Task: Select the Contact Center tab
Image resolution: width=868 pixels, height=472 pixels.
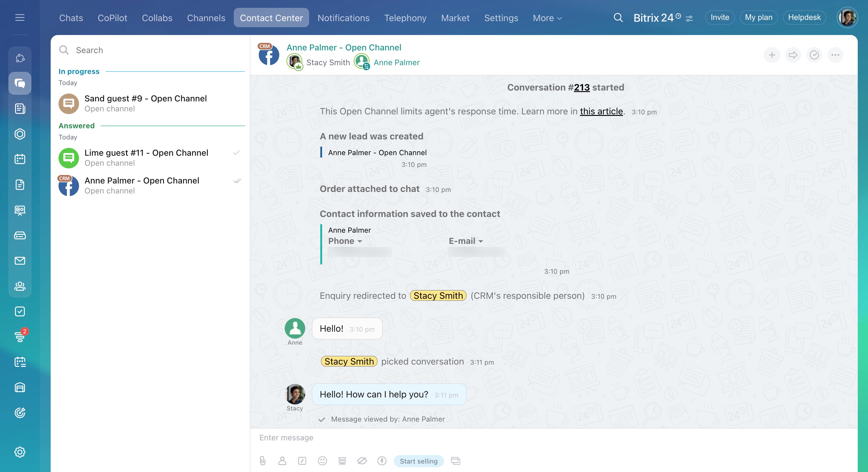Action: [x=271, y=18]
